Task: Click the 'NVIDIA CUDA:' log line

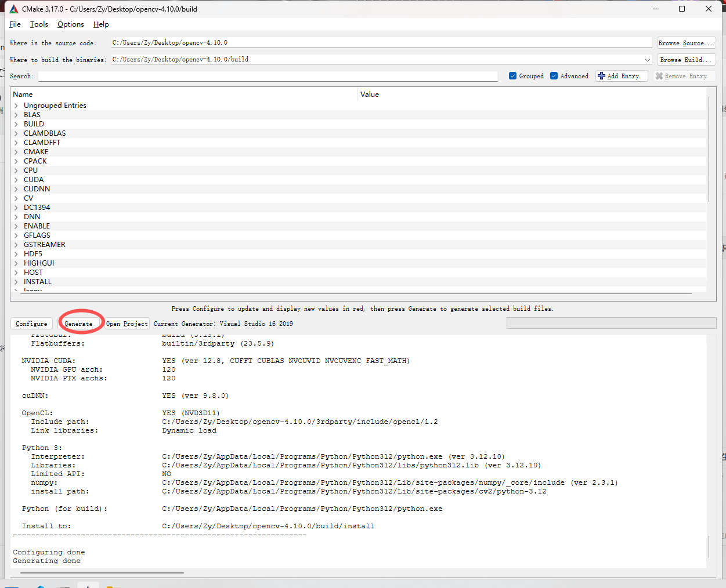Action: pyautogui.click(x=216, y=361)
